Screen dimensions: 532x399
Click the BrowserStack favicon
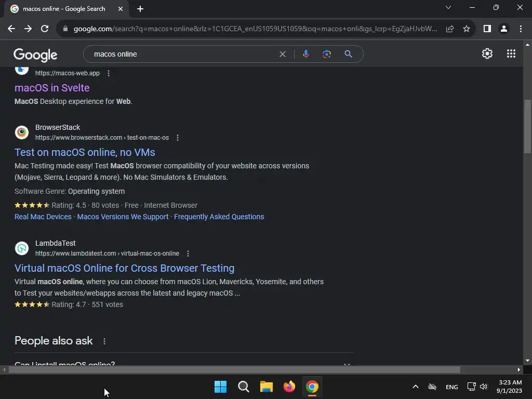22,132
